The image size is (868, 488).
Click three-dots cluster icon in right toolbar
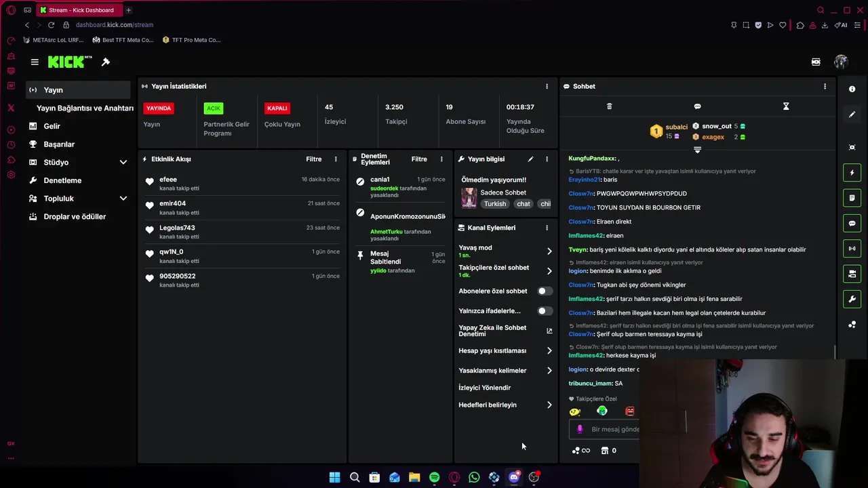point(852,325)
